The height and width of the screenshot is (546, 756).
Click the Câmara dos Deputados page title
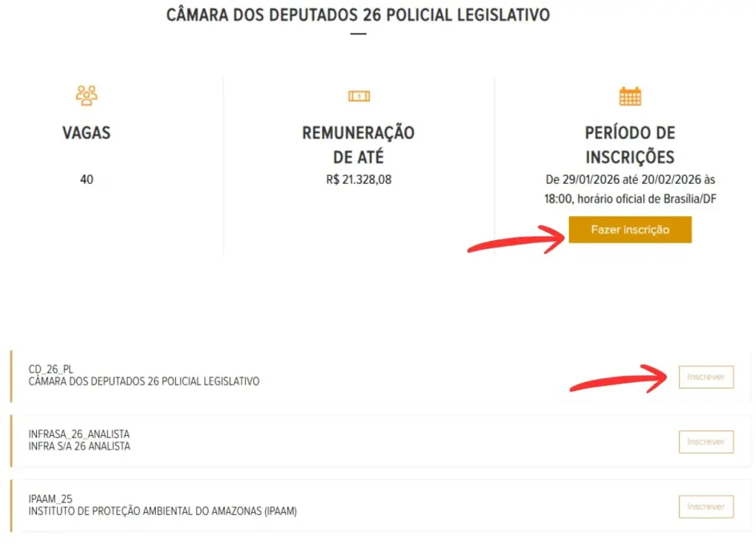click(359, 13)
